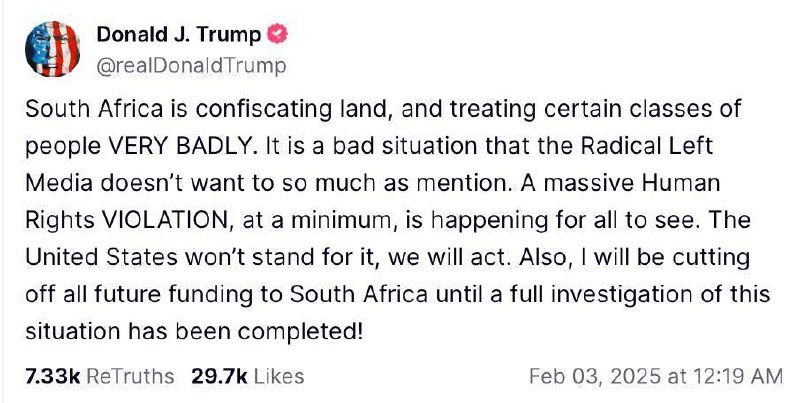This screenshot has height=403, width=800.
Task: View the 29.7k Likes count
Action: click(x=219, y=376)
